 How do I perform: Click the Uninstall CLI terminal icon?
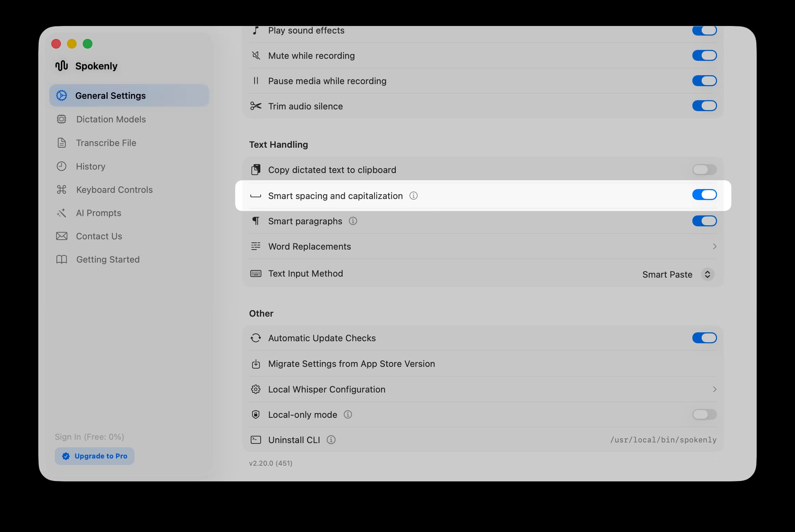256,440
